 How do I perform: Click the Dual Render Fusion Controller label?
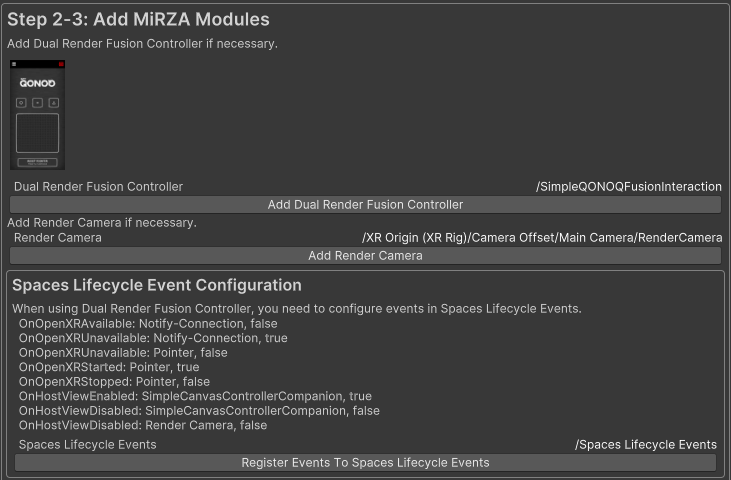click(x=98, y=186)
